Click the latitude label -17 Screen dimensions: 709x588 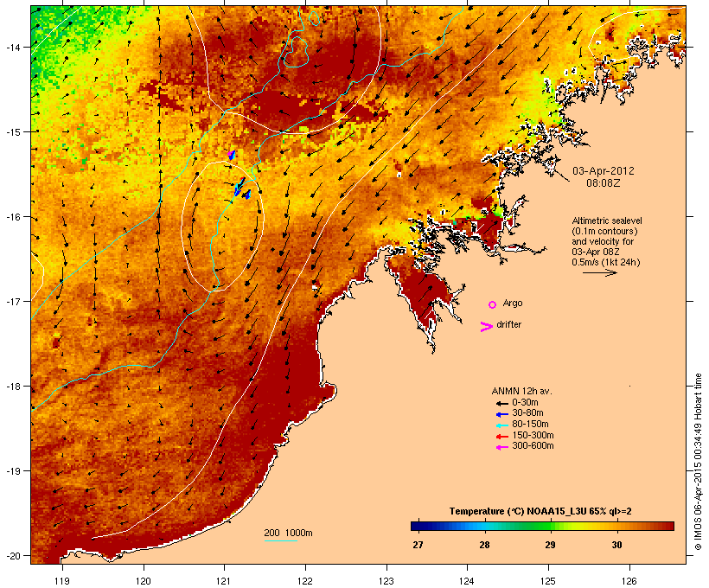tap(13, 301)
